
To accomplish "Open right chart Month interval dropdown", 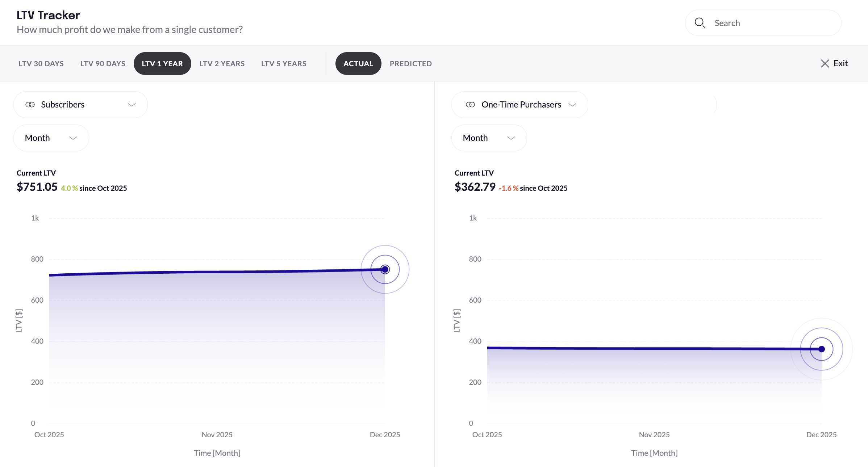I will pyautogui.click(x=489, y=138).
